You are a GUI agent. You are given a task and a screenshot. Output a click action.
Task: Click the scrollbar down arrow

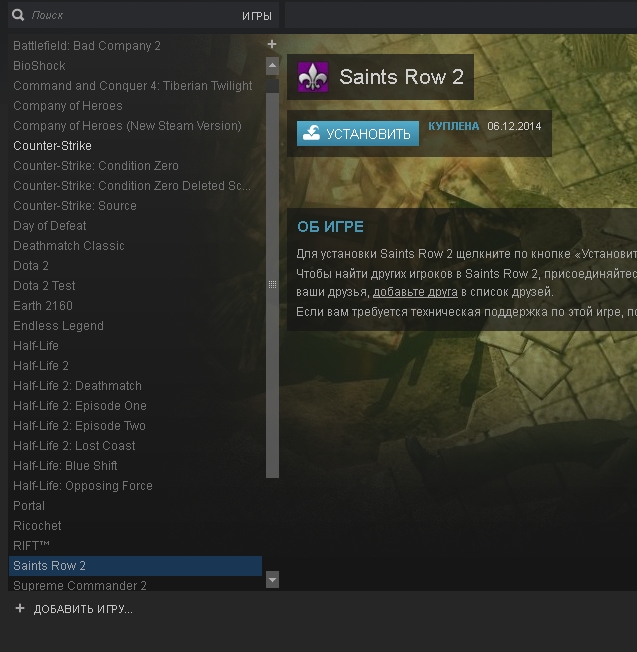click(272, 579)
